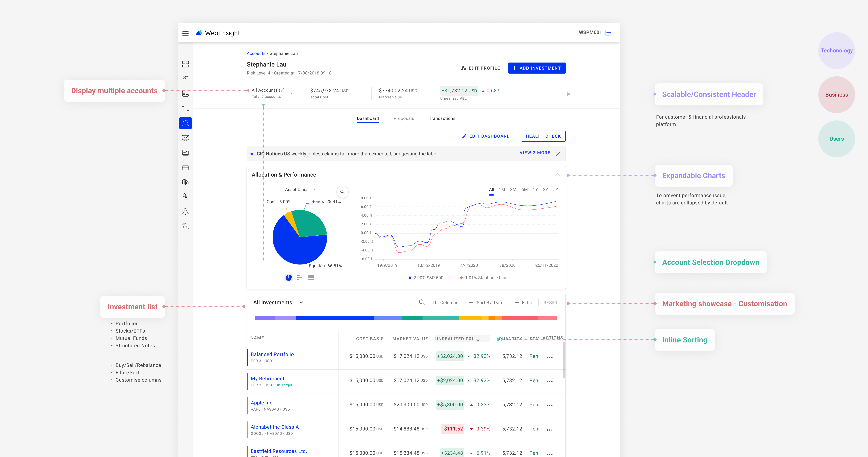Click the logout icon beside WSPM001
Screen dimensions: 868x457
[608, 33]
